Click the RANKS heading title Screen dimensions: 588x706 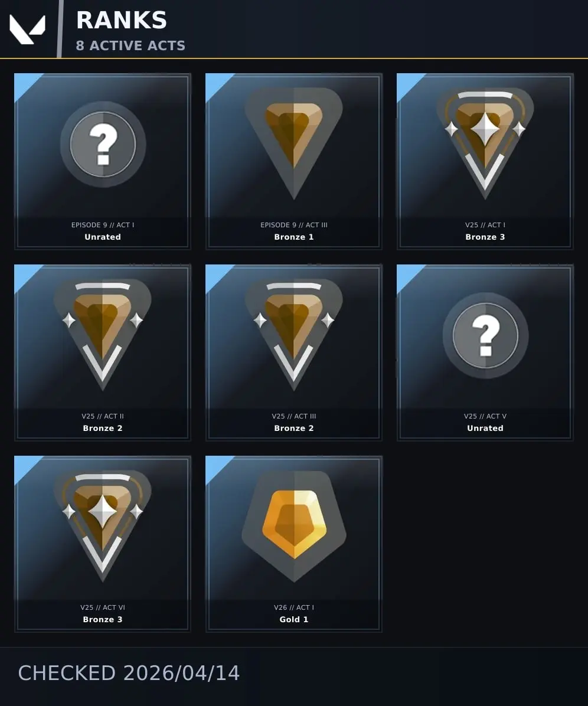[122, 20]
